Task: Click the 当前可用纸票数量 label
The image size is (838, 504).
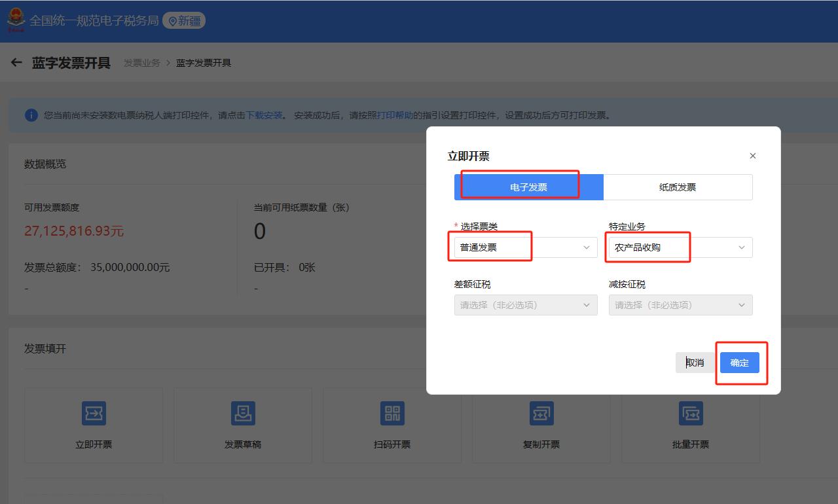Action: (x=302, y=207)
